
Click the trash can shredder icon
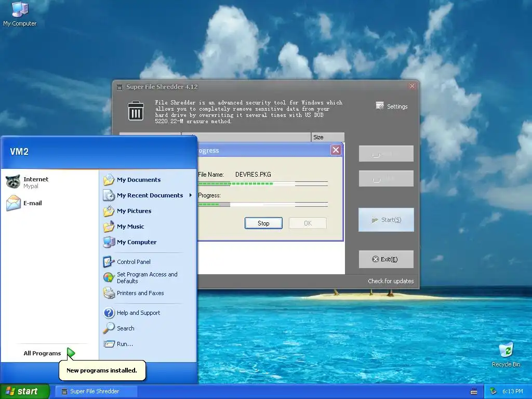(x=136, y=111)
